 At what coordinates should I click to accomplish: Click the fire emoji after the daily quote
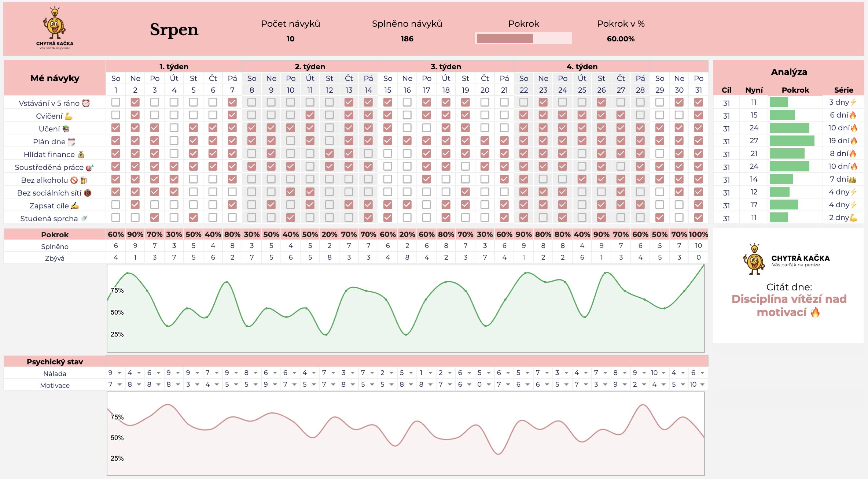(x=815, y=312)
